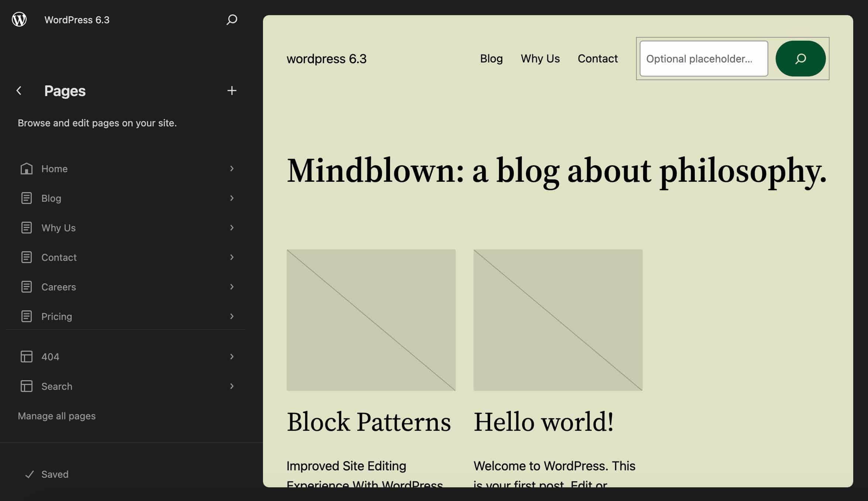Click the WordPress logo icon
The height and width of the screenshot is (501, 868).
pos(19,20)
